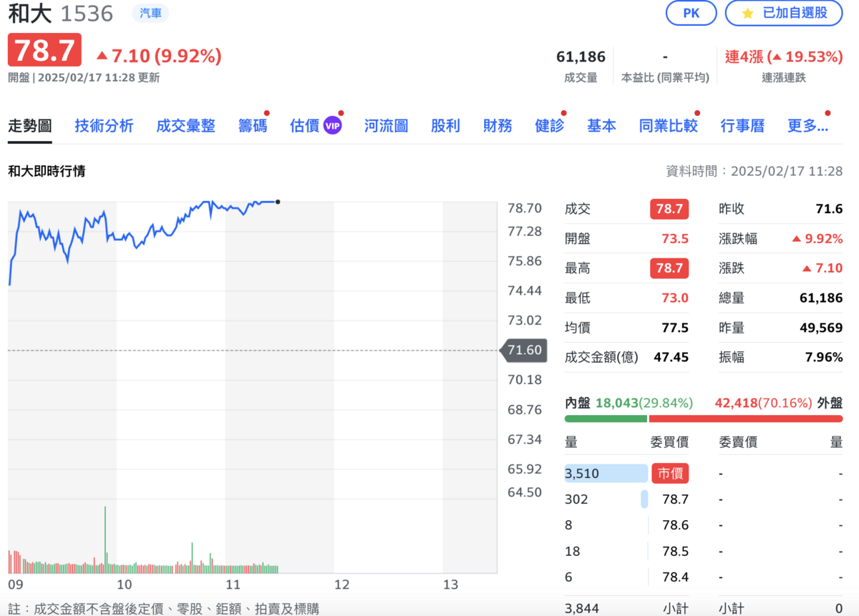Open the 河流圖 tab
This screenshot has width=859, height=616.
tap(385, 124)
